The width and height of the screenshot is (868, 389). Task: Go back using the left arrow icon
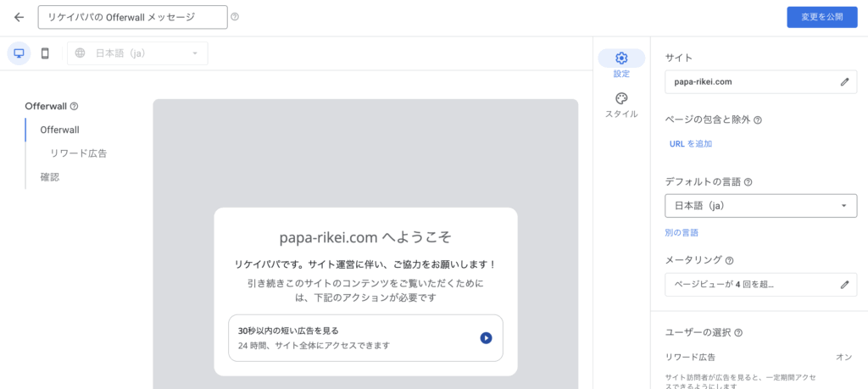19,17
